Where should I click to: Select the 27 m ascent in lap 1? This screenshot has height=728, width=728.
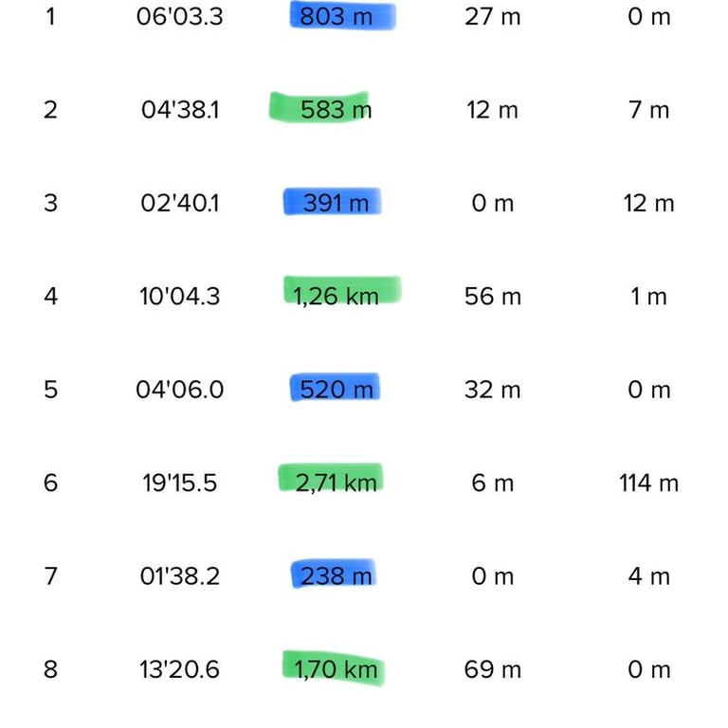point(493,17)
